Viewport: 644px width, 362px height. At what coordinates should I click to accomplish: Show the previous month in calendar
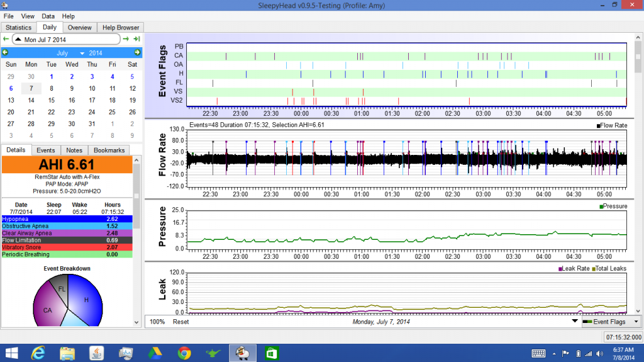click(x=6, y=53)
